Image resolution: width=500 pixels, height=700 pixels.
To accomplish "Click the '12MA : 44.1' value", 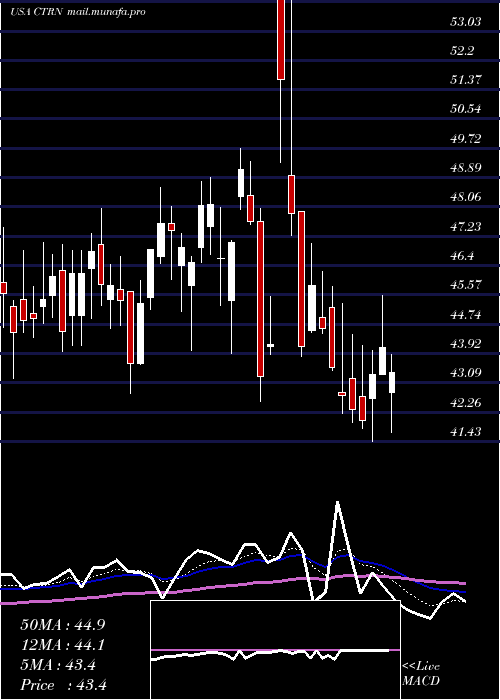I will [x=63, y=645].
